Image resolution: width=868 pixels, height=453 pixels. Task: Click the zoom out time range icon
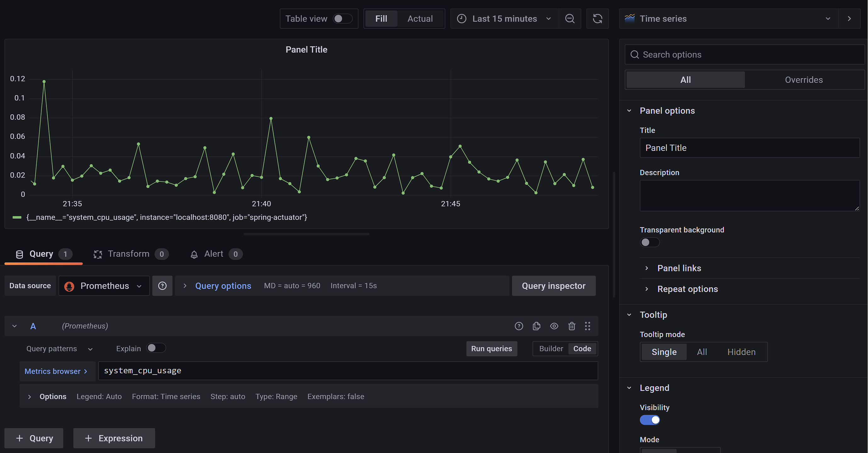click(569, 19)
